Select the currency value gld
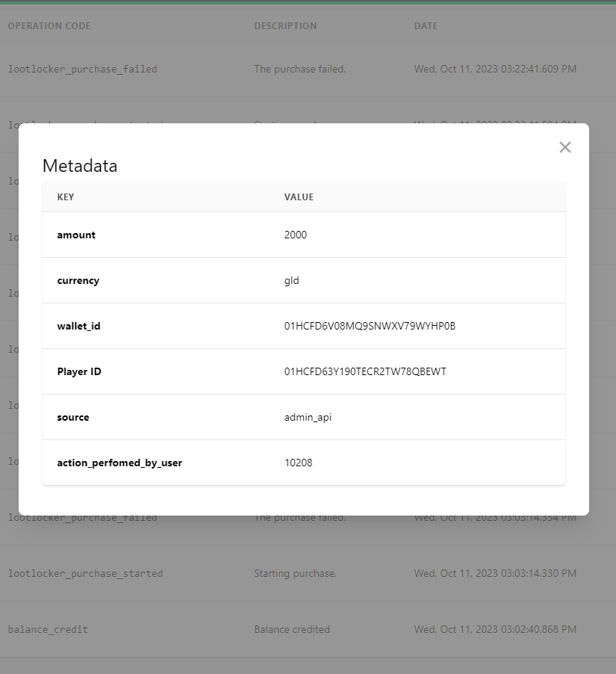This screenshot has width=616, height=674. (x=292, y=280)
